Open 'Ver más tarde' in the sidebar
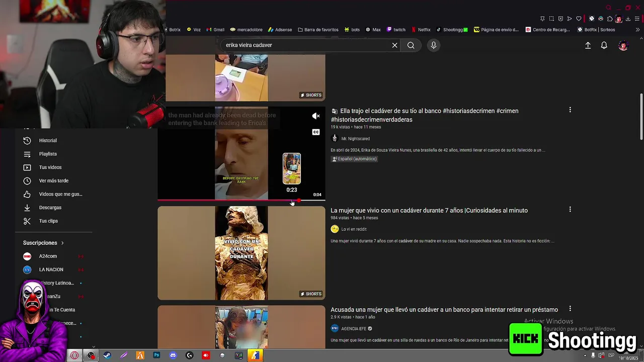 pos(53,181)
